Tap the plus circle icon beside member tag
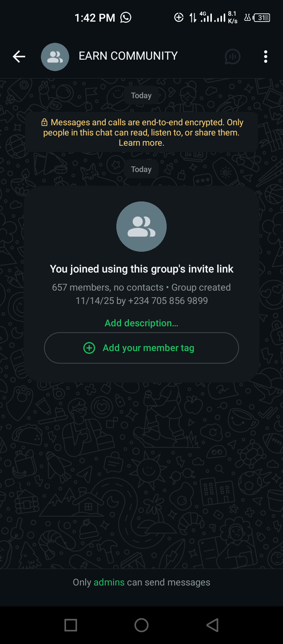Viewport: 283px width, 644px height. [x=89, y=348]
